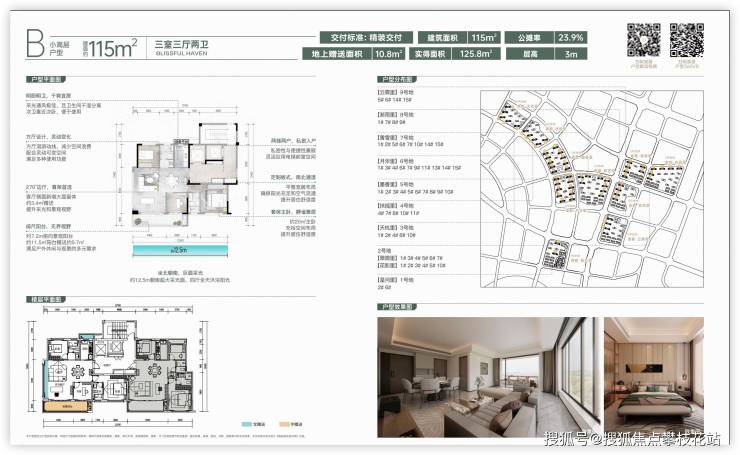Click the tan legend color swatch
Viewport: 740px width, 455px height.
[284, 424]
